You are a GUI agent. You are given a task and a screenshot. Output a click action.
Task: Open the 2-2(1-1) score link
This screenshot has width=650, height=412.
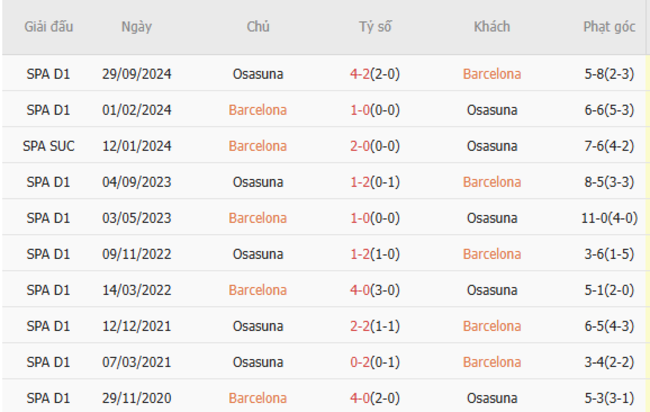pyautogui.click(x=375, y=326)
